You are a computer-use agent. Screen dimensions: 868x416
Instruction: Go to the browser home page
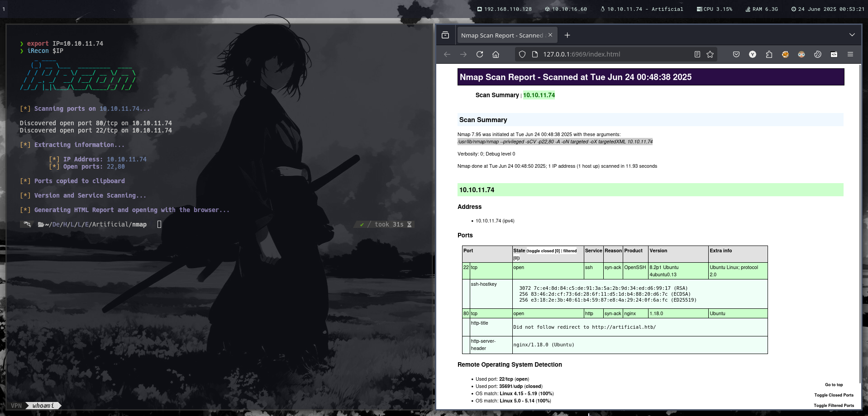[496, 54]
